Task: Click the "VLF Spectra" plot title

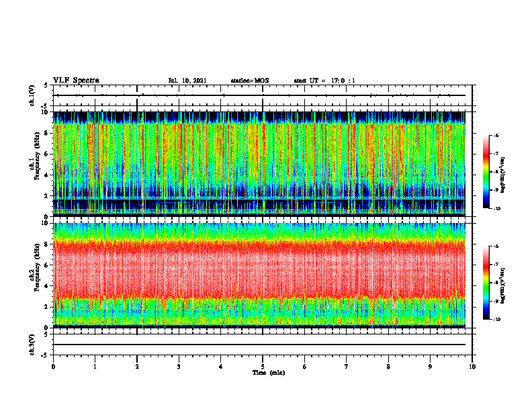Action: point(76,81)
